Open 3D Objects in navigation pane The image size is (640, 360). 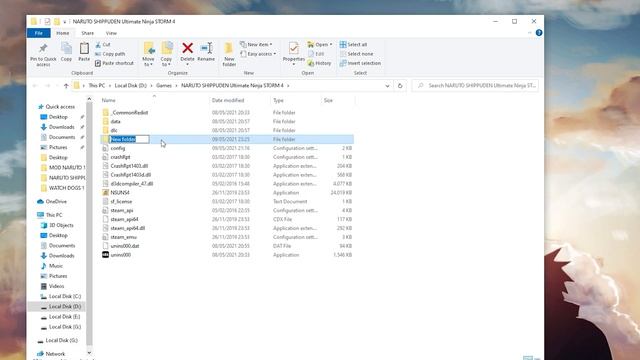point(61,225)
